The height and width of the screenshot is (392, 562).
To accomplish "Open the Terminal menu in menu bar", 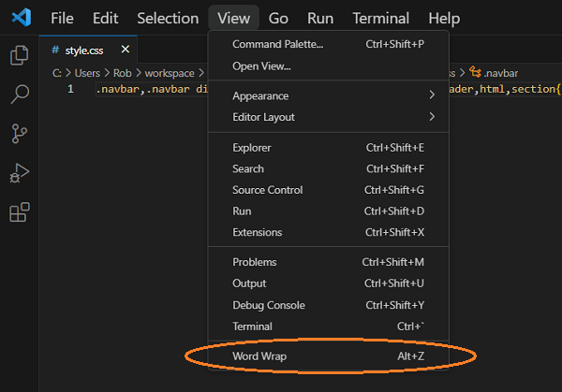I will 380,18.
